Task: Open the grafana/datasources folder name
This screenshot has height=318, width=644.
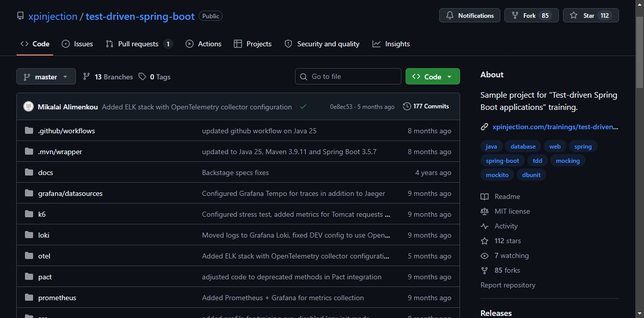Action: 70,193
